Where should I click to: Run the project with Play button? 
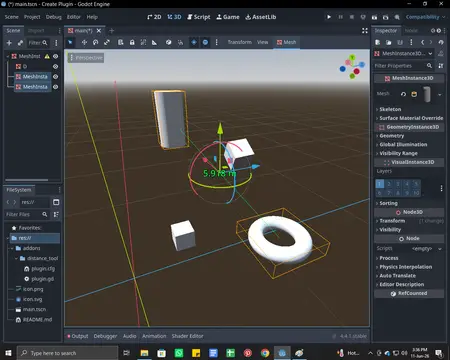click(x=329, y=17)
